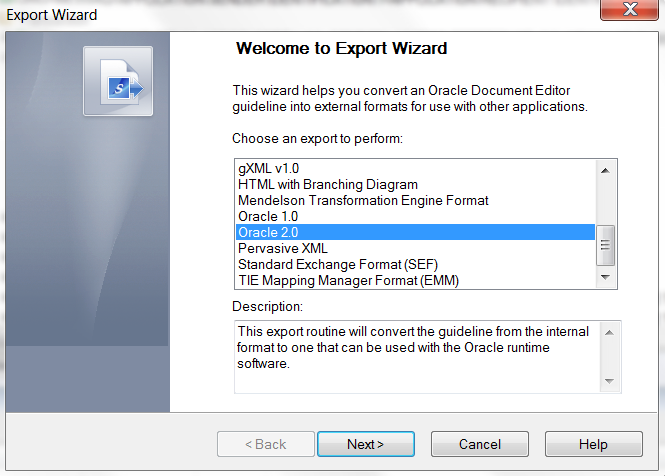Click inside the Description text box
Image resolution: width=665 pixels, height=476 pixels.
[x=418, y=357]
